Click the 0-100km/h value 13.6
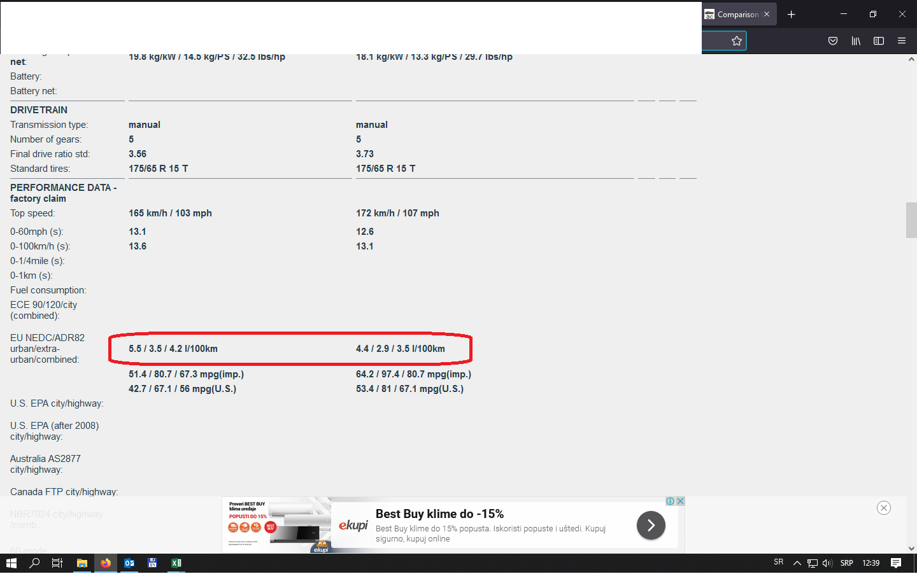Image resolution: width=917 pixels, height=588 pixels. (x=138, y=246)
